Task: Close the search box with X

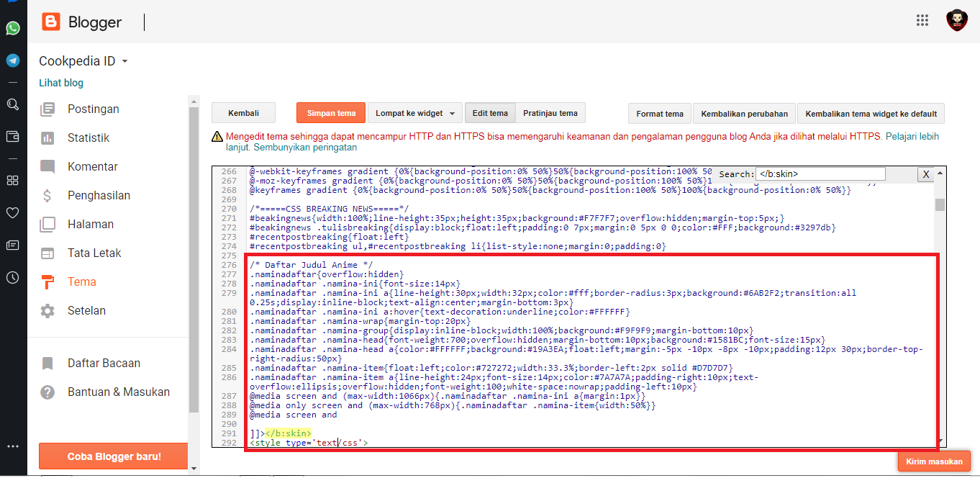Action: pyautogui.click(x=926, y=174)
